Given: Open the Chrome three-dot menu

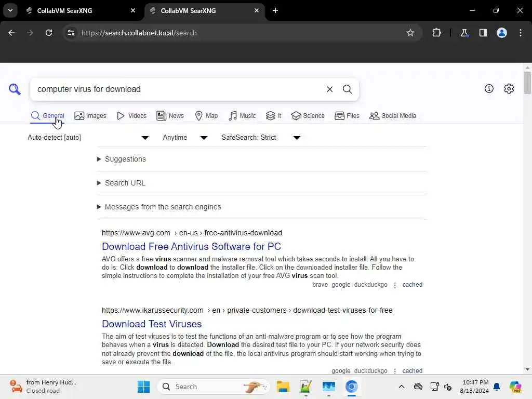Looking at the screenshot, I should [521, 33].
